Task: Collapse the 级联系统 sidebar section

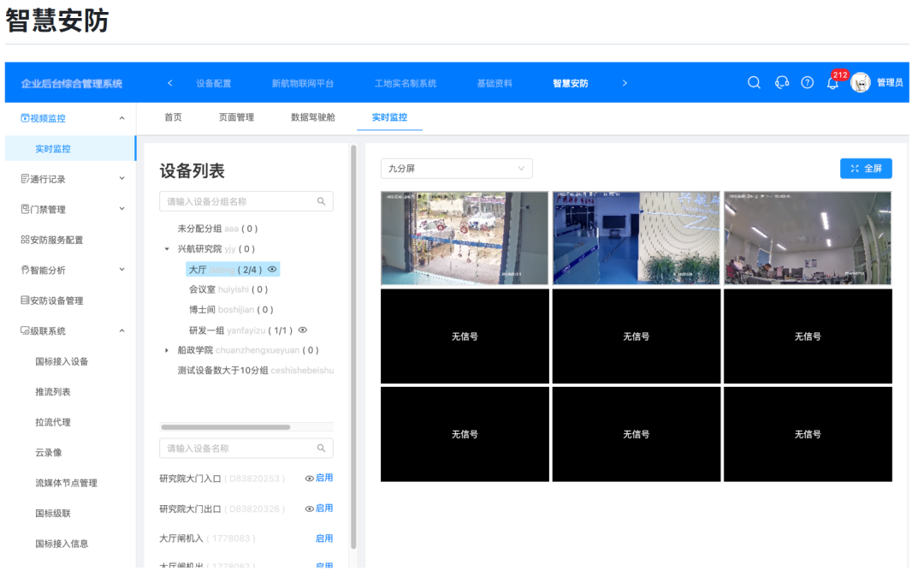Action: 122,331
